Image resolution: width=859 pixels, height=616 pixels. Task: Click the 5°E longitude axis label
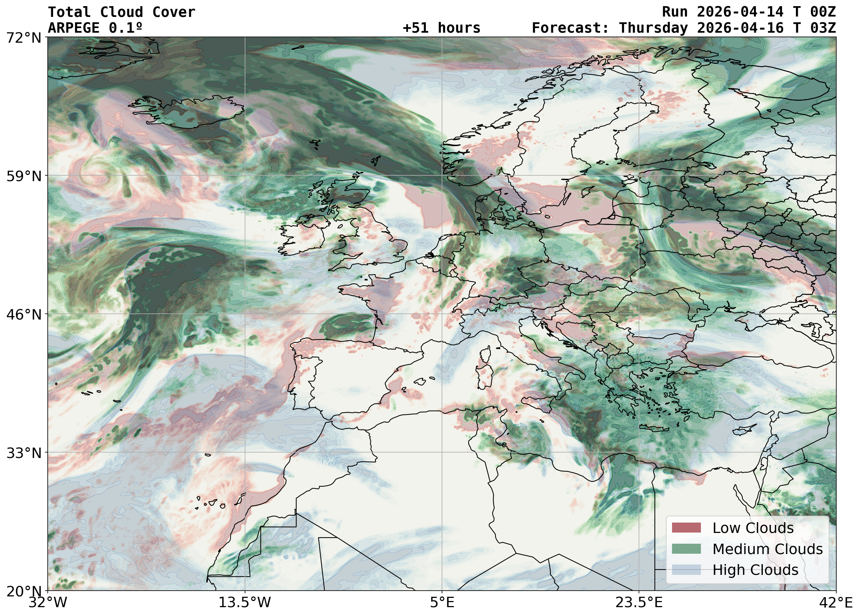point(442,602)
